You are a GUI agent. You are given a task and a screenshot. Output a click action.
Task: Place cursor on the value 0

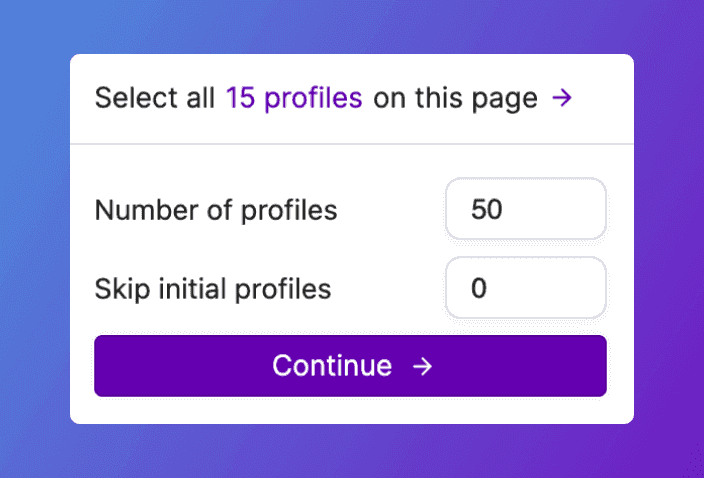479,288
